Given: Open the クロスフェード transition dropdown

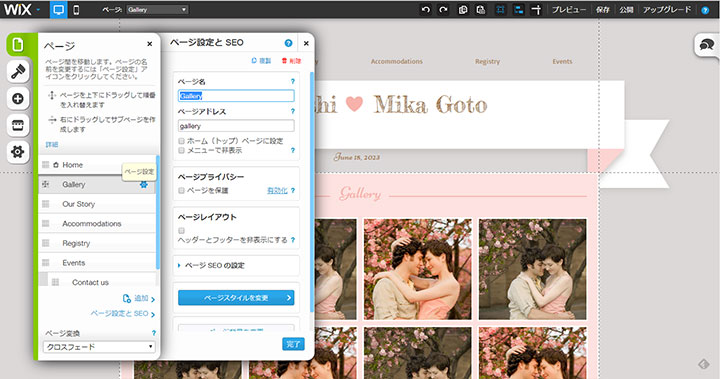Looking at the screenshot, I should (99, 347).
